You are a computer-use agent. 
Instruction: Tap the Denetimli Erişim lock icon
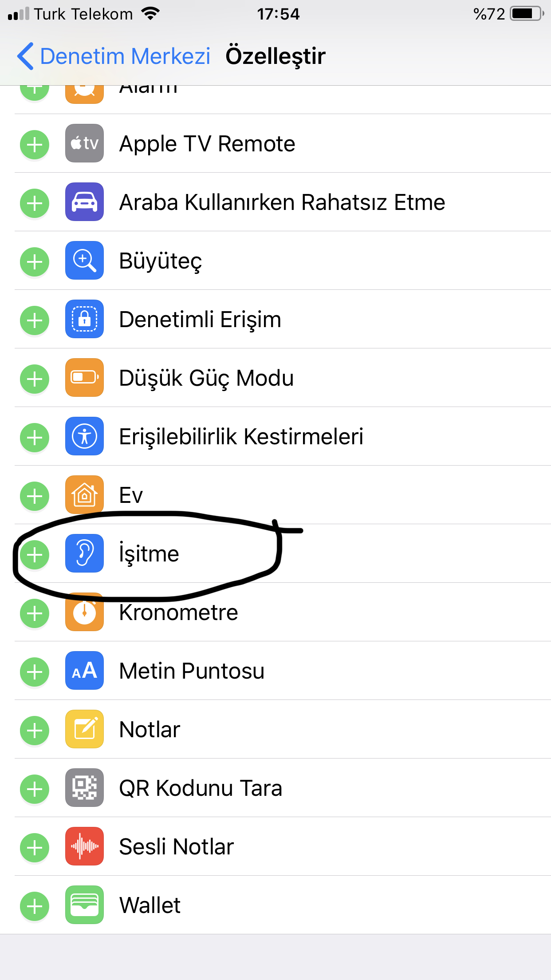coord(84,319)
